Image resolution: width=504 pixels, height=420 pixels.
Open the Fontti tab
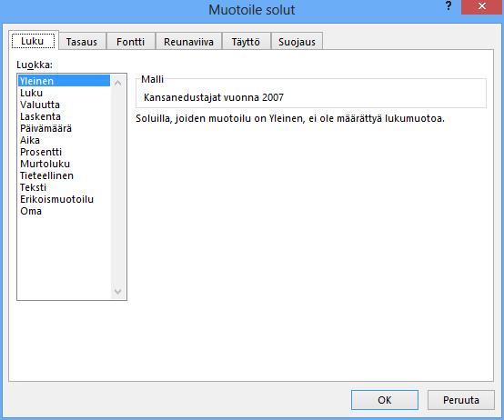click(130, 42)
